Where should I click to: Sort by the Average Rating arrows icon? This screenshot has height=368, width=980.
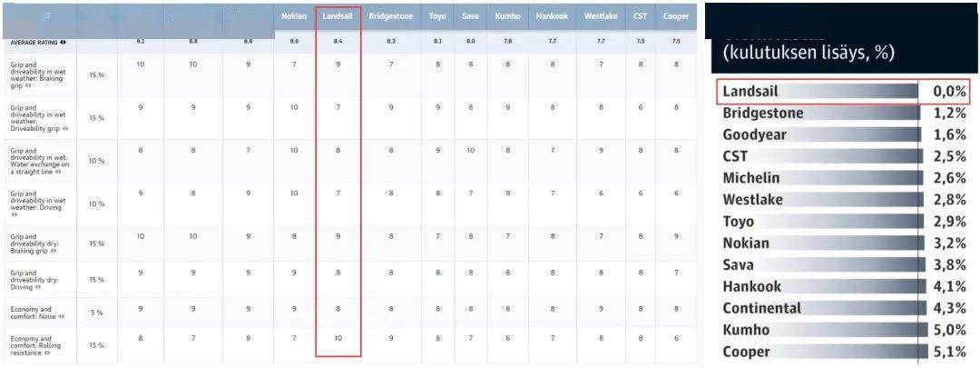(64, 43)
